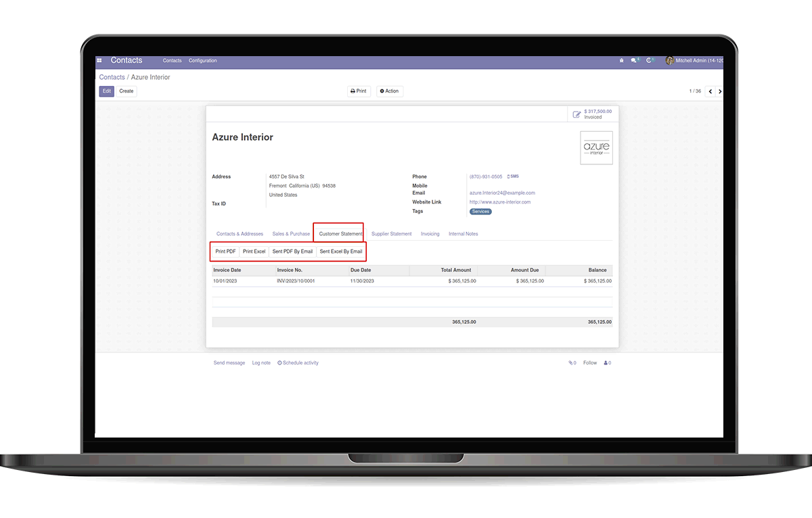Open the Contacts menu in top bar

point(173,61)
